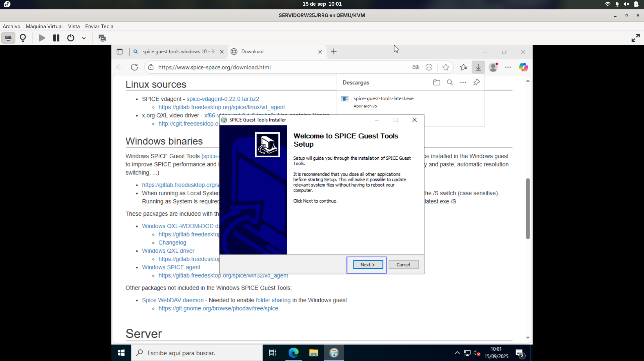The width and height of the screenshot is (644, 361).
Task: Open File Explorer from the taskbar
Action: [x=314, y=353]
